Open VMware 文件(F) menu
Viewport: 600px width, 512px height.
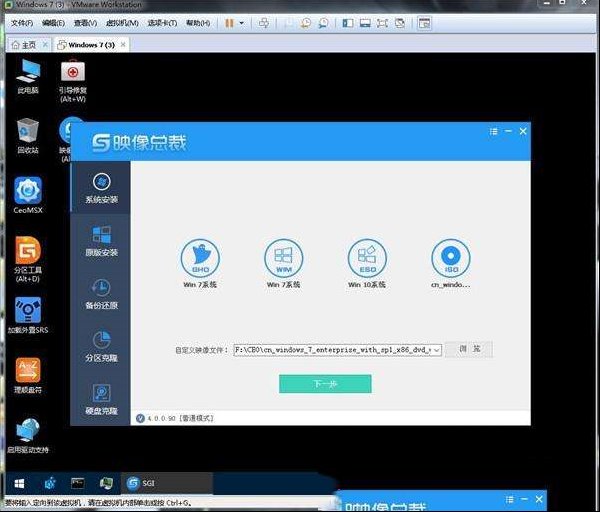click(x=22, y=23)
